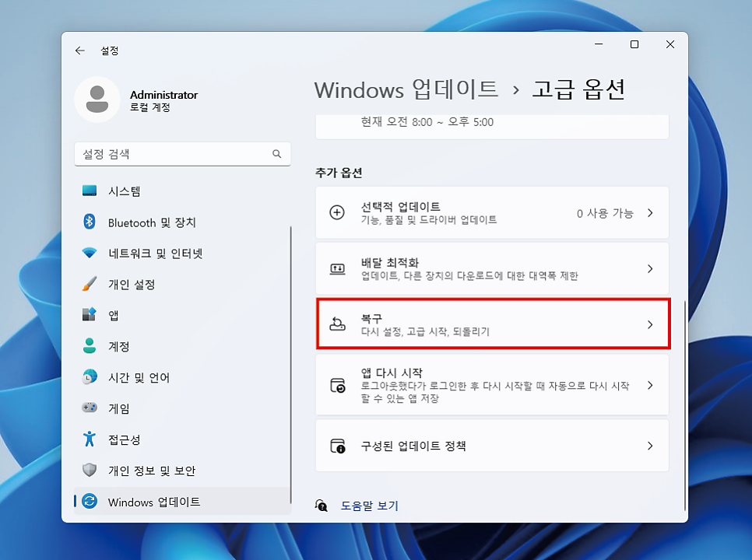Click the Windows 업데이트 sync icon
Viewport: 752px width, 560px height.
90,501
